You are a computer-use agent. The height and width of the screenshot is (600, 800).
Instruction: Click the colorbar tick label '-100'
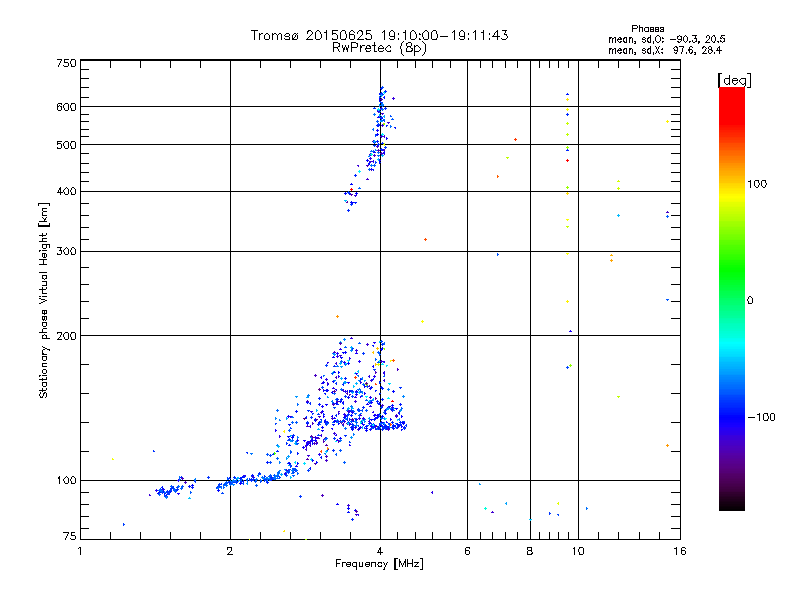pos(761,417)
